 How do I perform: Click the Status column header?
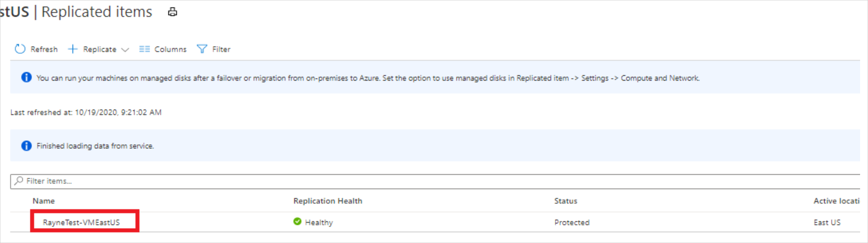point(566,200)
